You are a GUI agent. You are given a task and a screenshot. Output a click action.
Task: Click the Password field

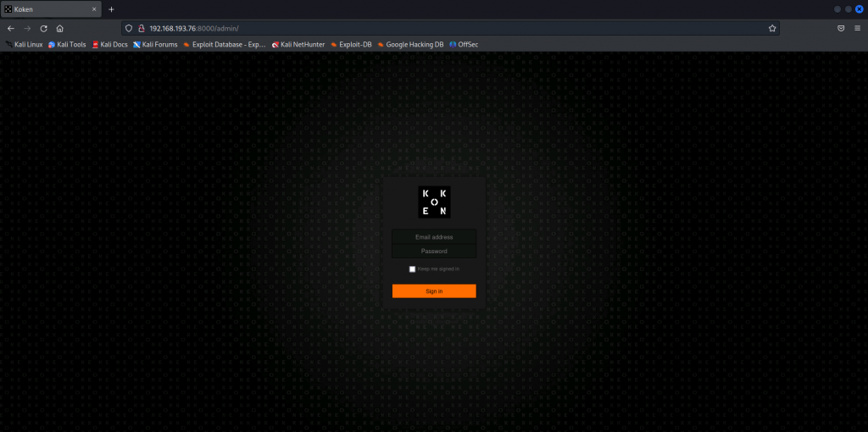[x=434, y=251]
